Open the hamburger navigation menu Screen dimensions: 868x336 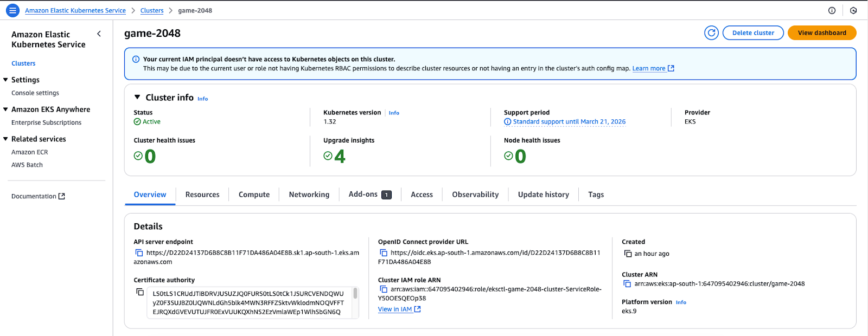tap(12, 10)
